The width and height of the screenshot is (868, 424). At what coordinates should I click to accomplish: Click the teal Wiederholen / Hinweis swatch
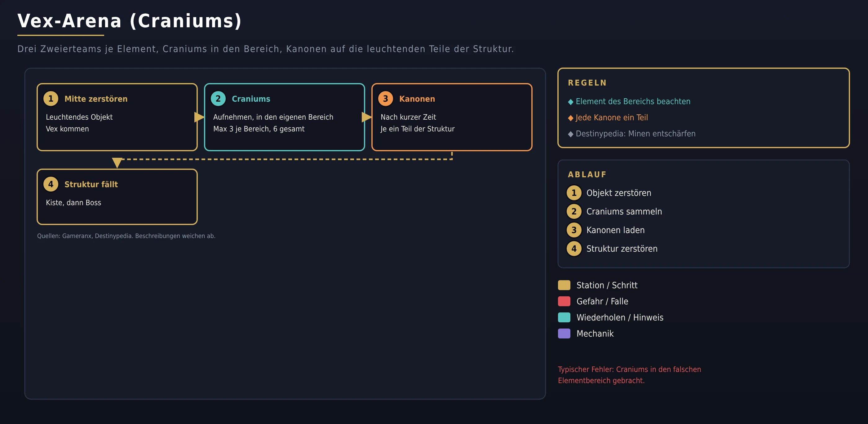(564, 318)
